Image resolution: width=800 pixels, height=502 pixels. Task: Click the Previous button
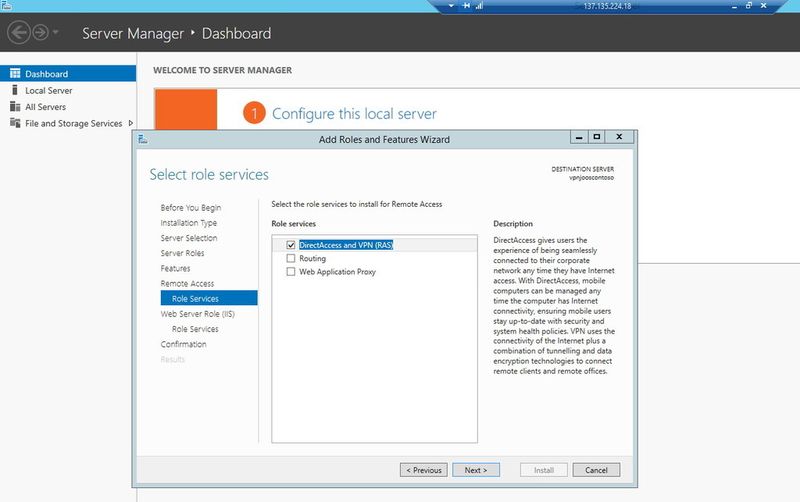point(423,470)
